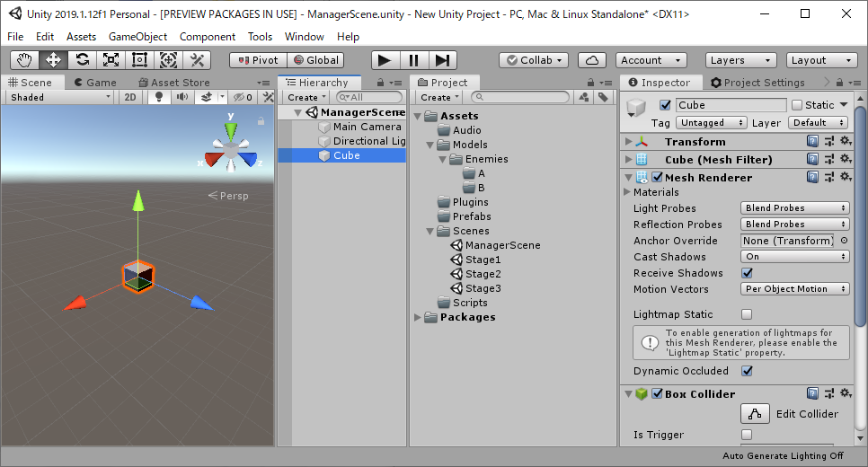The width and height of the screenshot is (868, 467).
Task: Click Edit Collider button icon
Action: point(755,413)
